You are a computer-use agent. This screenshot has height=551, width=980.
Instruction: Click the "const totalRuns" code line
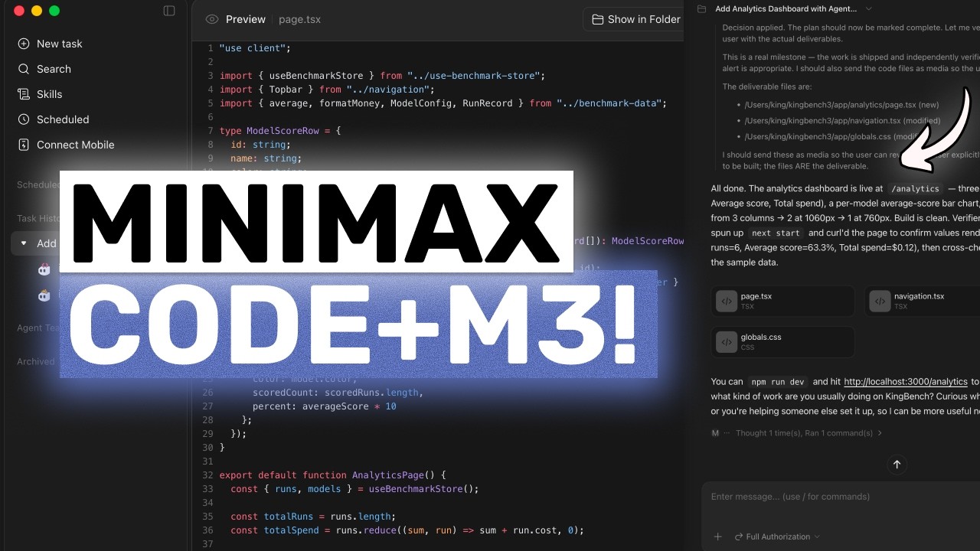coord(312,517)
